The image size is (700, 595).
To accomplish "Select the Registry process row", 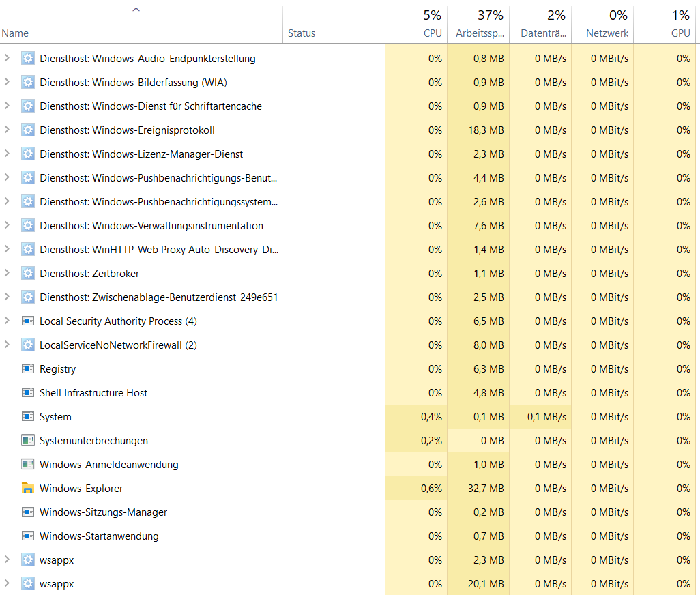I will point(348,368).
